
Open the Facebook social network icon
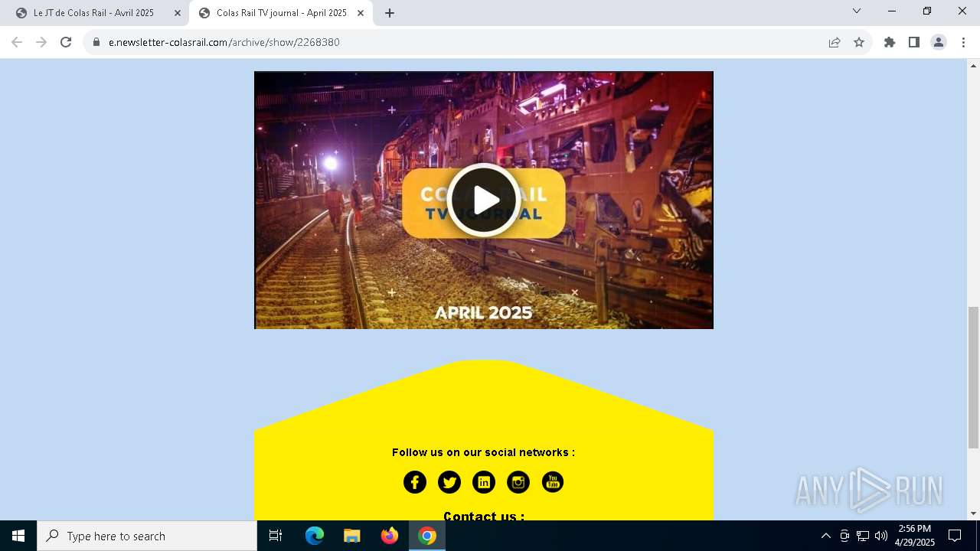click(415, 482)
